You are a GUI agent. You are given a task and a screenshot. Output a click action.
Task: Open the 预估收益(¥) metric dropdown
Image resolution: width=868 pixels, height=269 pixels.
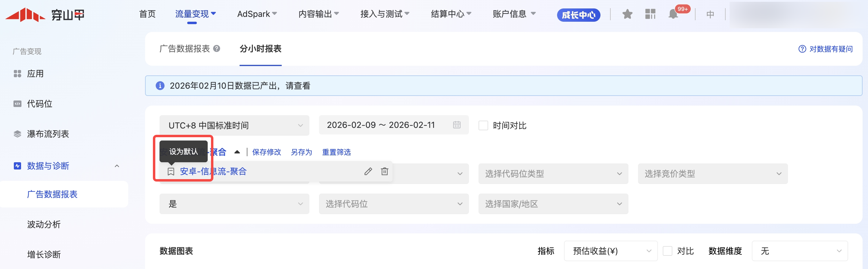610,251
